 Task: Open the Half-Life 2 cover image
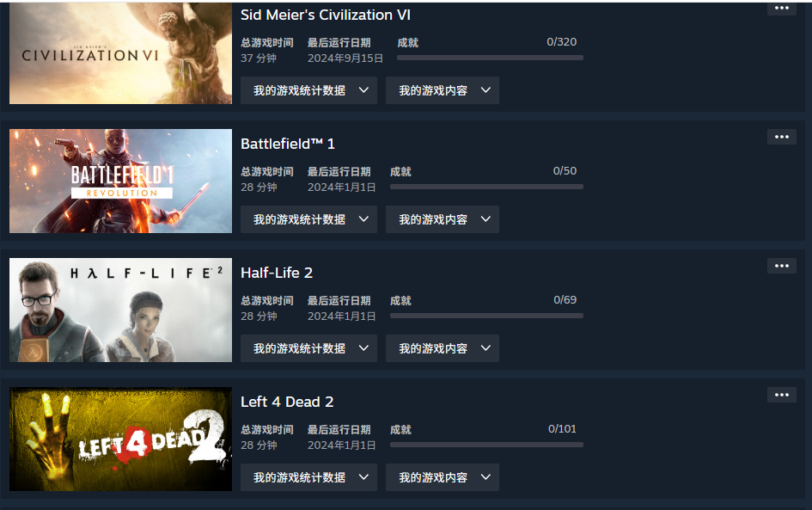tap(120, 310)
